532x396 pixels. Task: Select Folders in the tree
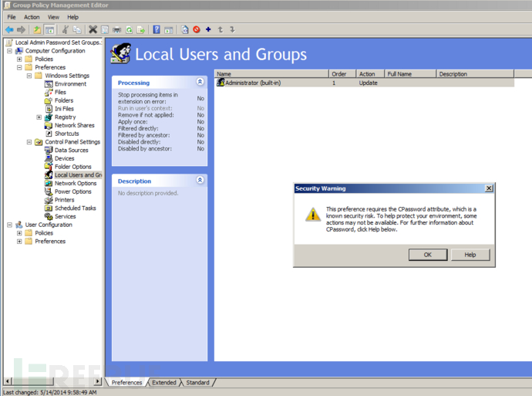click(x=64, y=100)
